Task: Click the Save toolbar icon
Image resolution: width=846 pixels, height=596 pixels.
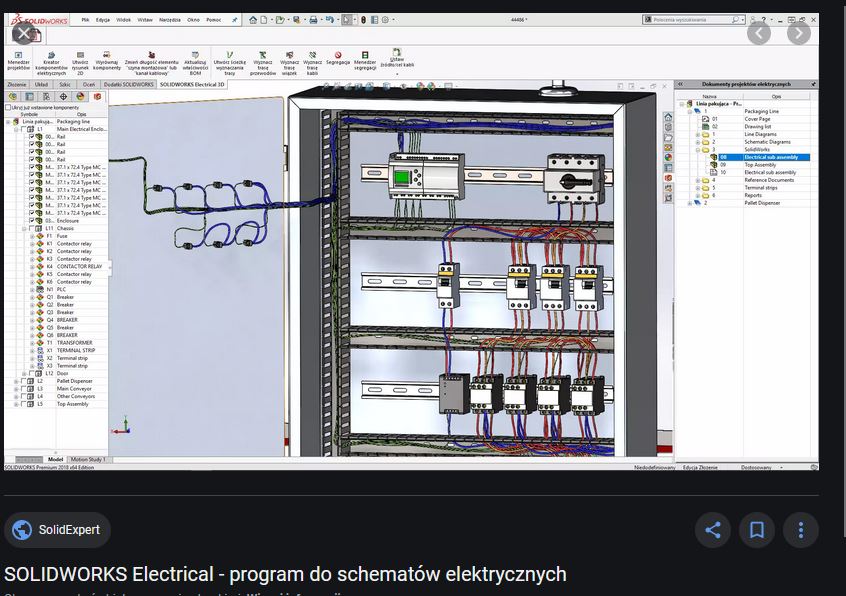Action: pos(296,20)
